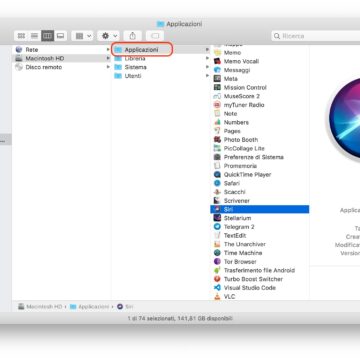This screenshot has height=360, width=360.
Task: Open the gear action menu
Action: [108, 36]
